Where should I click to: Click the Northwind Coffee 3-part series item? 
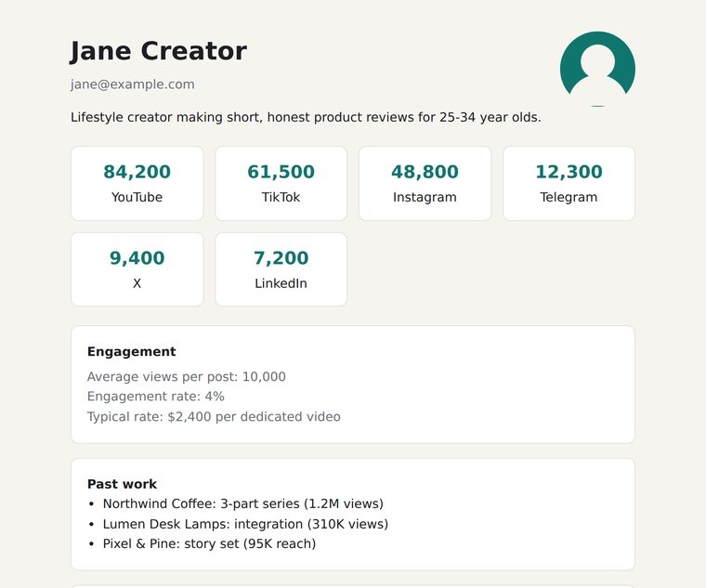tap(243, 503)
